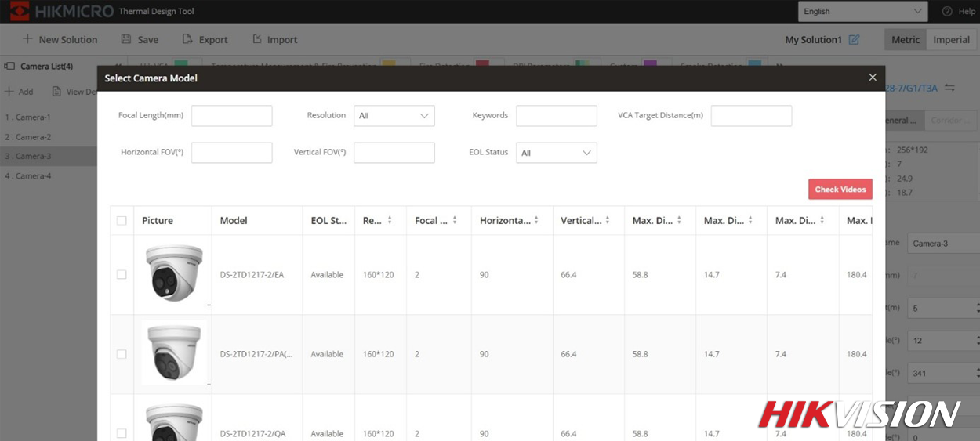Click the Save disk icon
Viewport: 980px width, 441px height.
[126, 39]
